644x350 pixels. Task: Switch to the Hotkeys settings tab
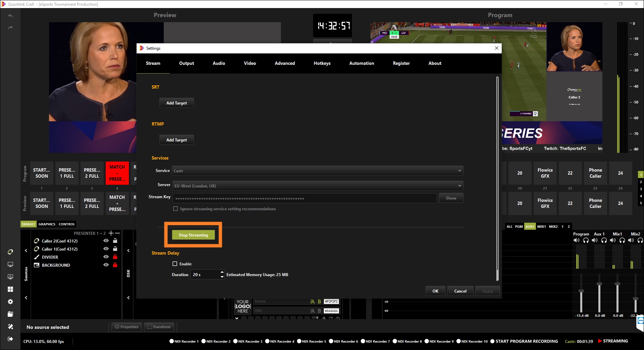[322, 63]
